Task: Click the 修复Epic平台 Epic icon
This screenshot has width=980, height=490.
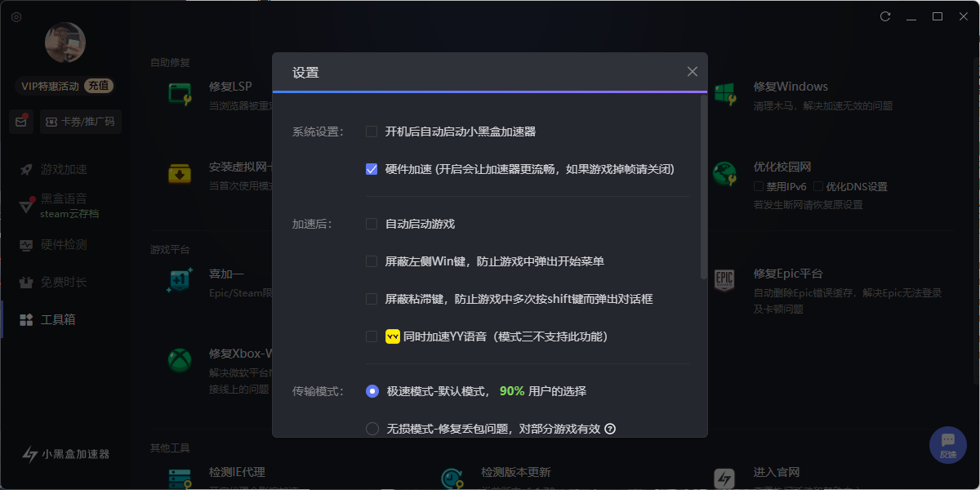Action: point(725,278)
